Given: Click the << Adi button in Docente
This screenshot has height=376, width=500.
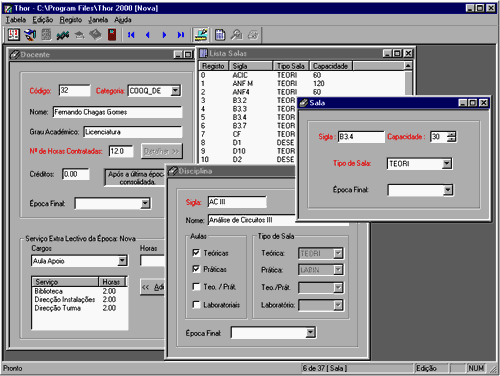Looking at the screenshot, I should pos(152,287).
